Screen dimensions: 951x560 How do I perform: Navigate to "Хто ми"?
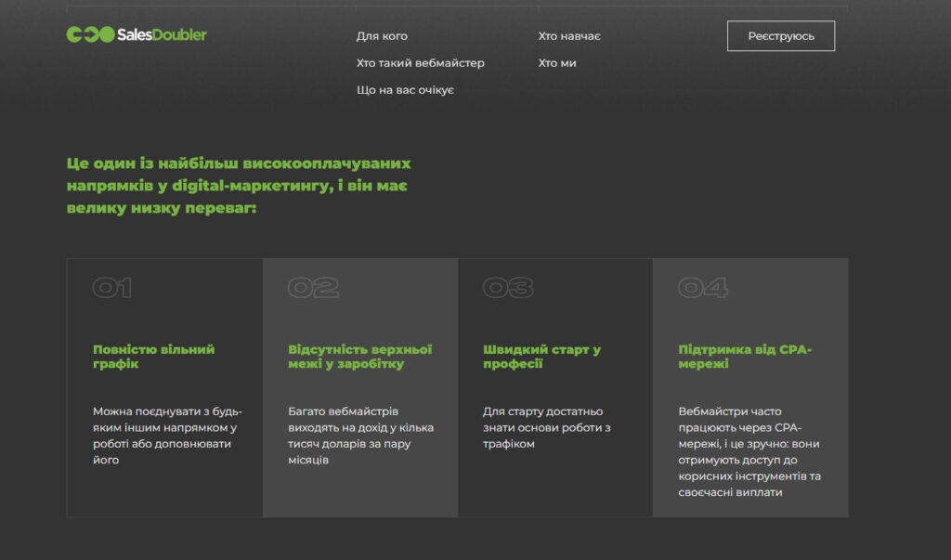(x=557, y=63)
